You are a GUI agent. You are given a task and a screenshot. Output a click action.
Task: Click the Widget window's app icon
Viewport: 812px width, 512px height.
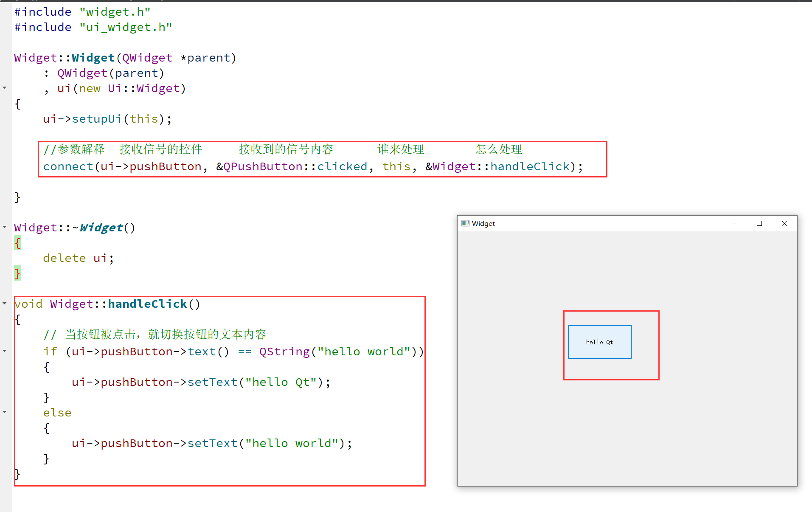coord(465,224)
